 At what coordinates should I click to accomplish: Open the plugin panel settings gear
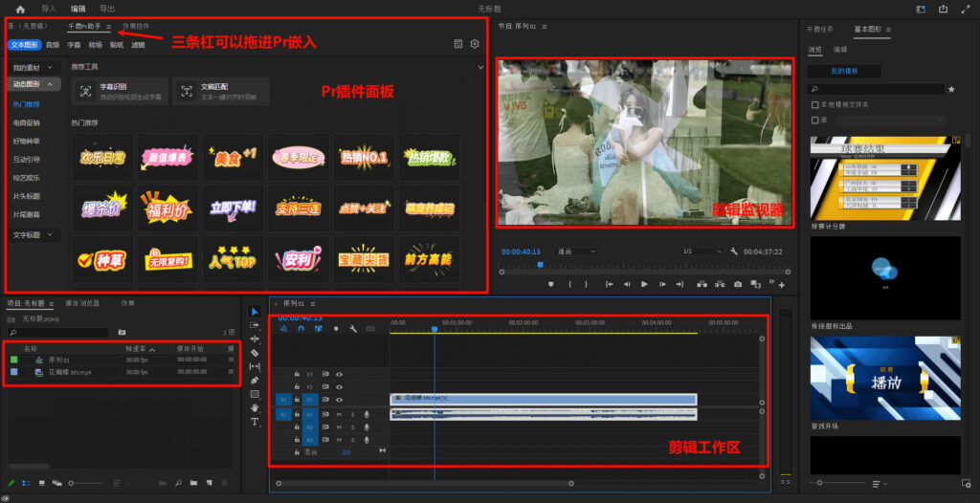tap(475, 44)
